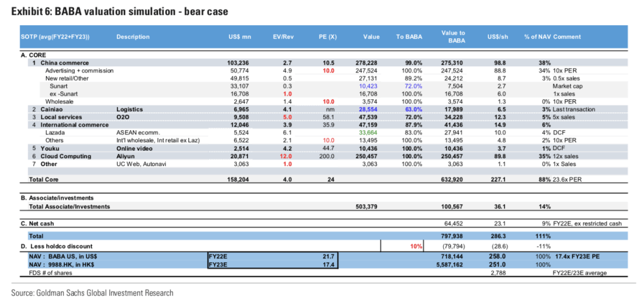
Task: Select 'NAV : BABA US, in US$' label
Action: 63,256
